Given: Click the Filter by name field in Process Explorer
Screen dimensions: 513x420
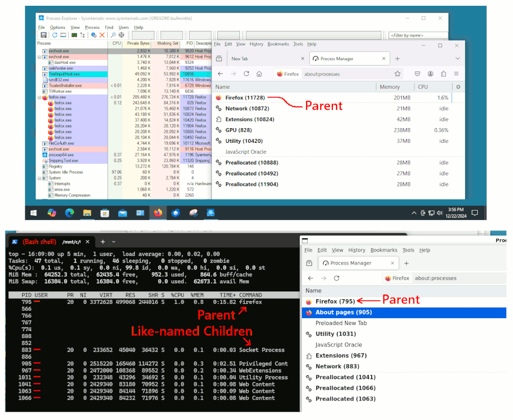Looking at the screenshot, I should click(418, 35).
